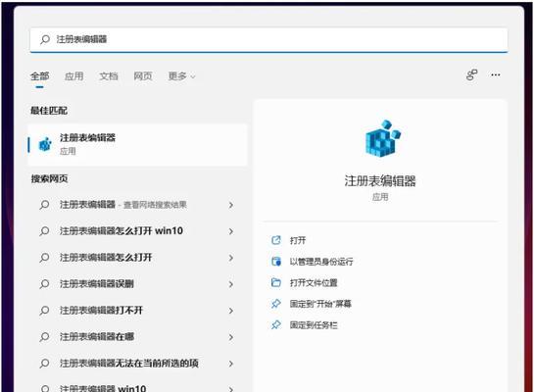The height and width of the screenshot is (392, 534).
Task: Click the 以管理员身份运行 shield icon
Action: pos(276,262)
